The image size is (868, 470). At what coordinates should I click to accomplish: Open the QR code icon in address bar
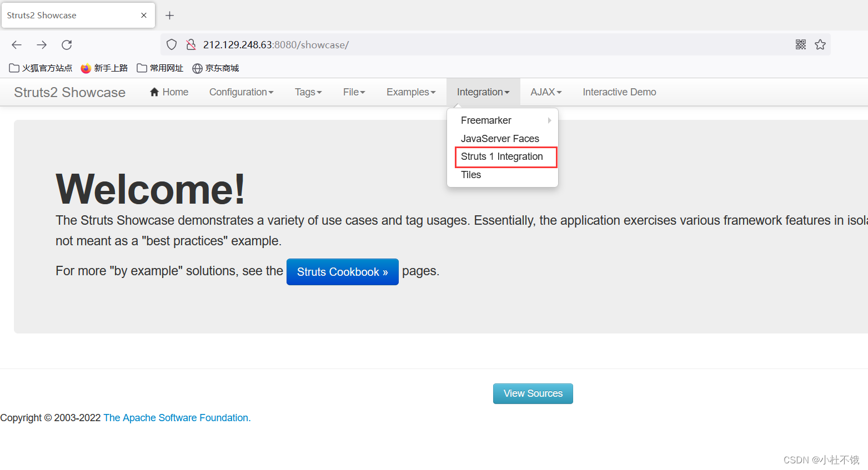(x=801, y=45)
